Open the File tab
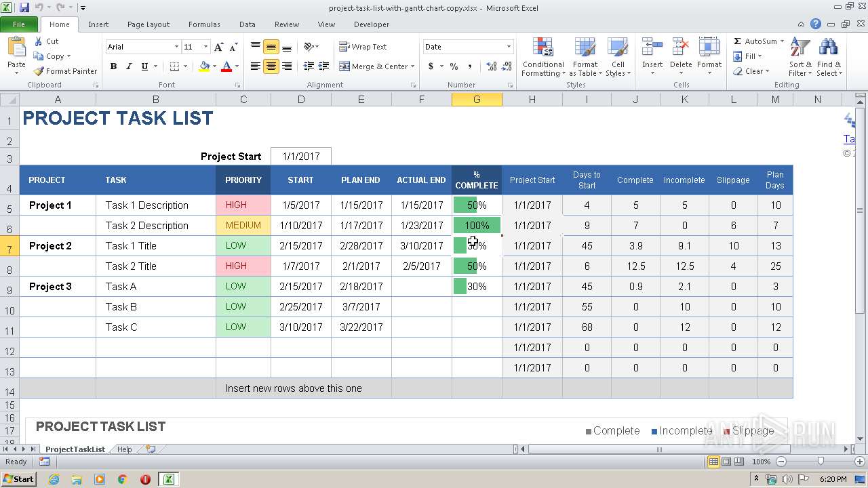The height and width of the screenshot is (488, 868). pos(19,24)
